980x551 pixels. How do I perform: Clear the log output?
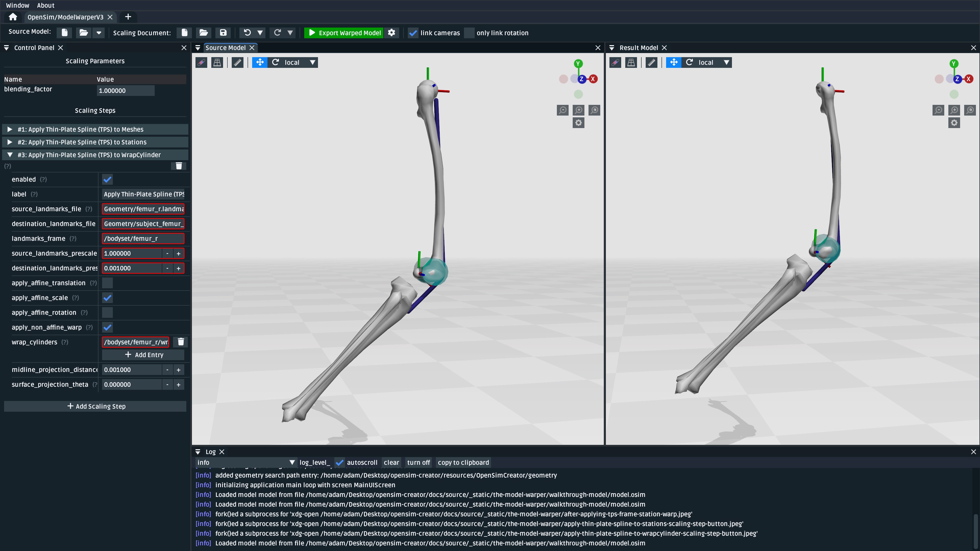(x=391, y=462)
